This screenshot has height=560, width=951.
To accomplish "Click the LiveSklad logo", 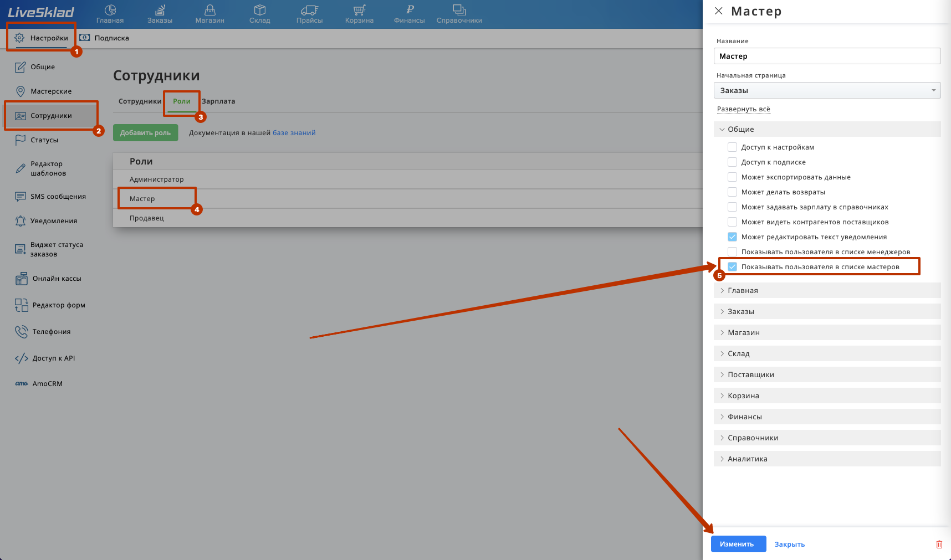I will click(x=41, y=12).
